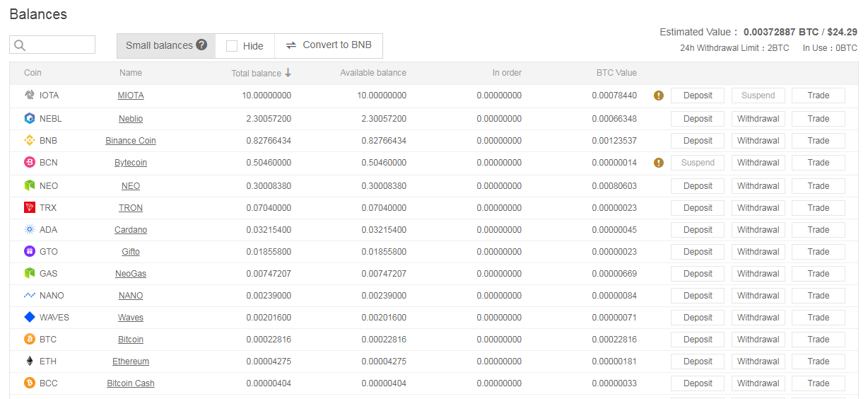Click the sort arrow beside Total balance

tap(288, 73)
